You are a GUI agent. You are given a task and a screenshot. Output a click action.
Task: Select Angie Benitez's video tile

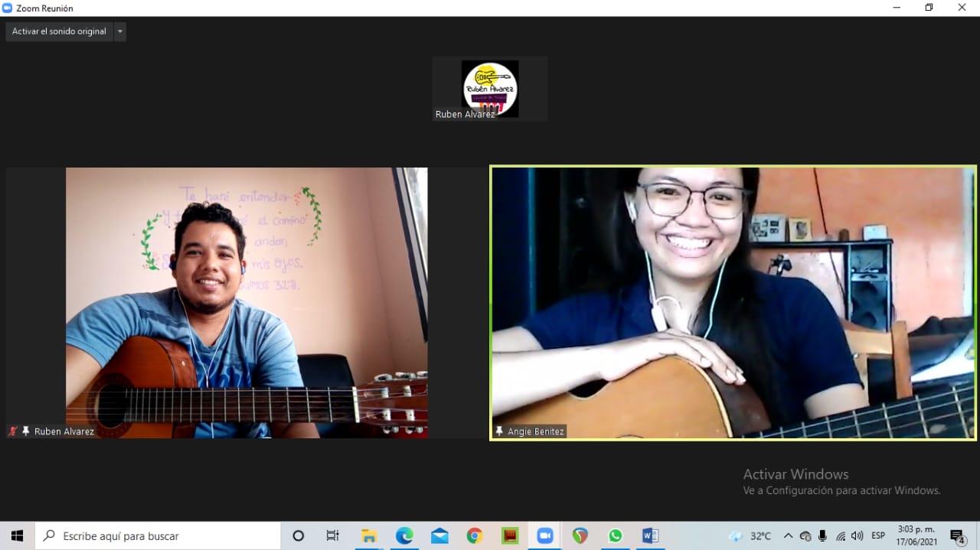(733, 303)
